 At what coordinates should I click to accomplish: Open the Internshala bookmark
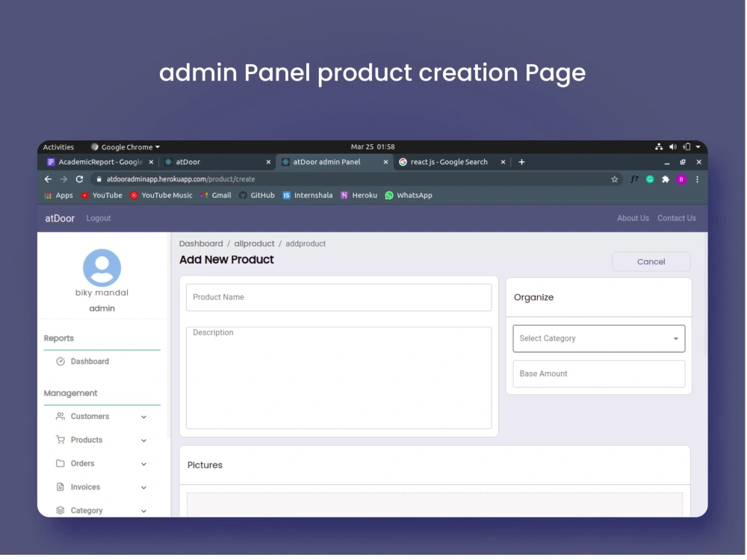point(308,195)
